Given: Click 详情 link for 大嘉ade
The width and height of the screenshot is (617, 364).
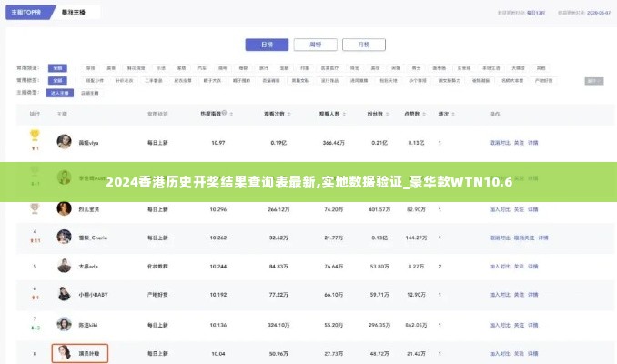Looking at the screenshot, I should click(x=533, y=267).
